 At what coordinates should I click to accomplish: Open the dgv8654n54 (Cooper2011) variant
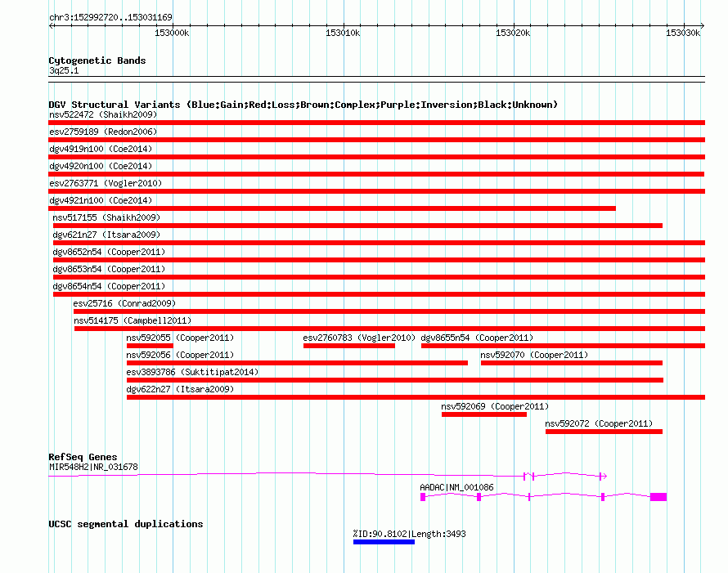point(109,286)
